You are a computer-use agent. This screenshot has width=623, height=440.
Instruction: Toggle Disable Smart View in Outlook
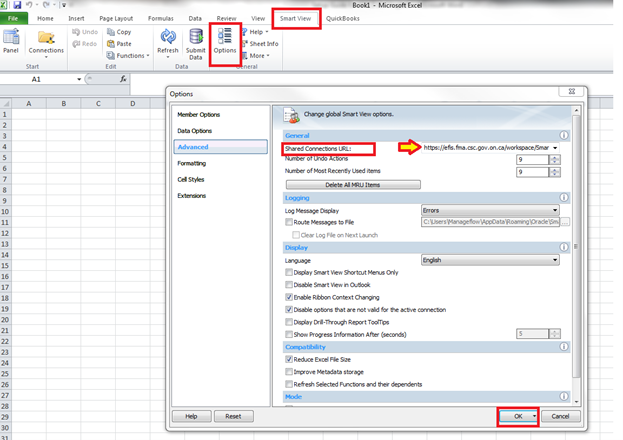coord(290,285)
